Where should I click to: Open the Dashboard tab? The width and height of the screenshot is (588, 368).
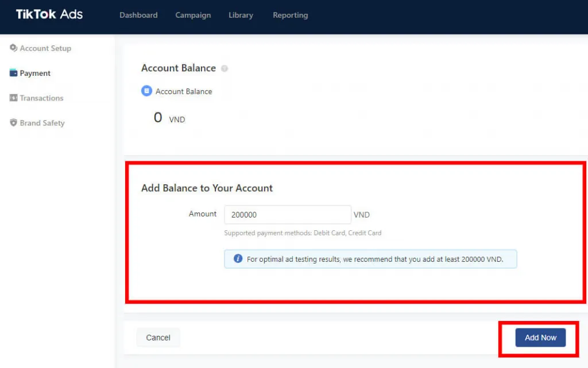[x=138, y=16]
